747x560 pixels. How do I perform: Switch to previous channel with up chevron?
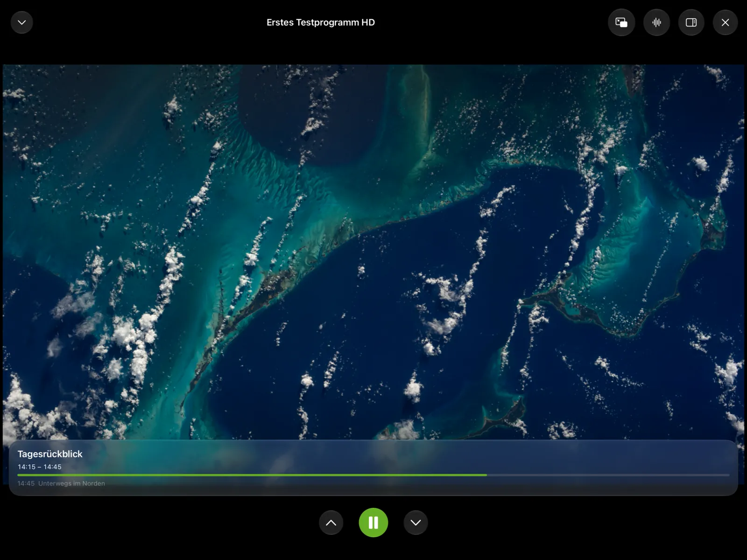pyautogui.click(x=331, y=523)
